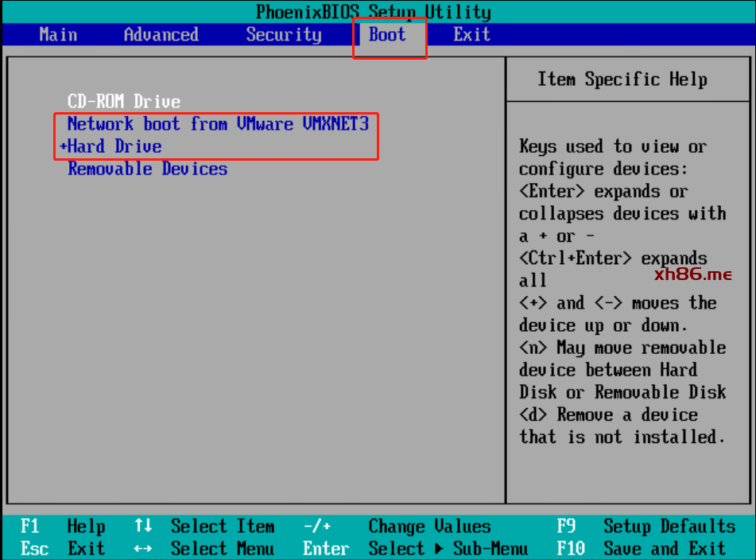Select Removable Devices boot entry
This screenshot has height=560, width=756.
pyautogui.click(x=147, y=169)
